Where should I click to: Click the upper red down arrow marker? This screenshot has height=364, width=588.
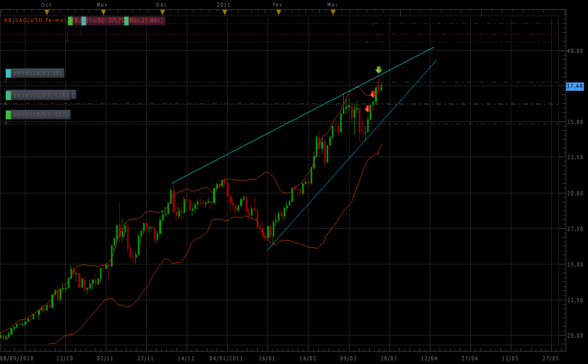pos(373,94)
